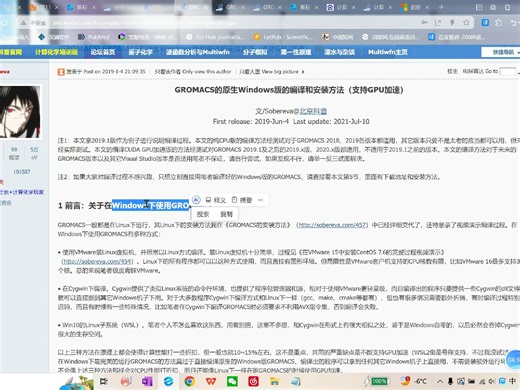This screenshot has height=390, width=520.
Task: Click the password key icon in address bar
Action: click(424, 23)
